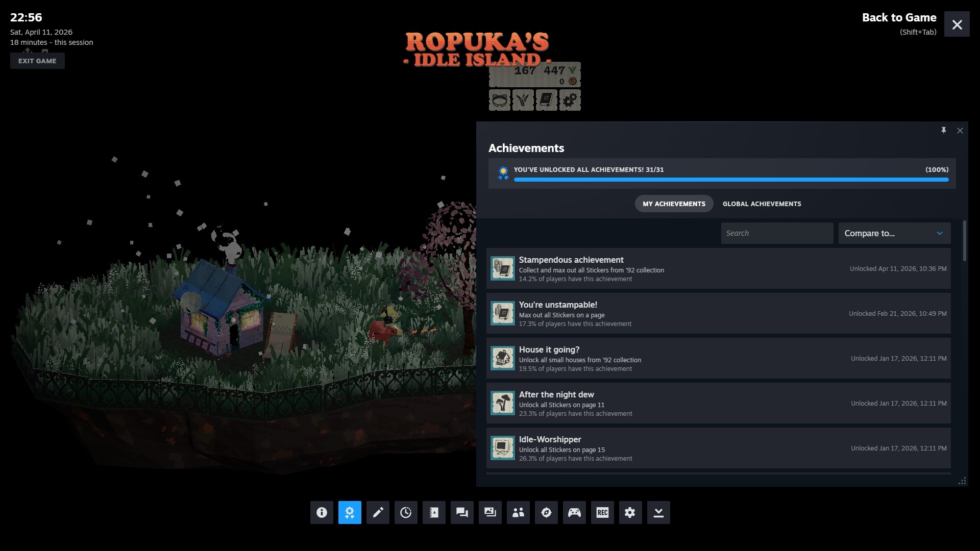
Task: Select the My Achievements tab
Action: point(674,204)
